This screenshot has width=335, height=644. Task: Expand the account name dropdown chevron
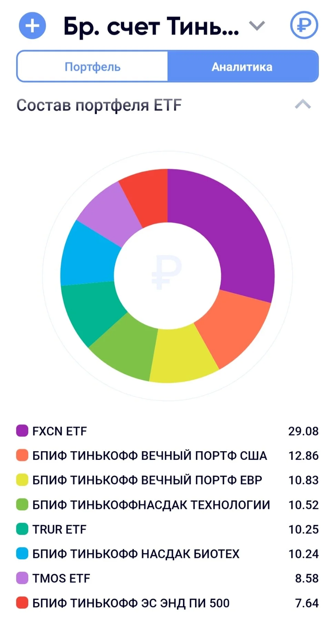257,25
